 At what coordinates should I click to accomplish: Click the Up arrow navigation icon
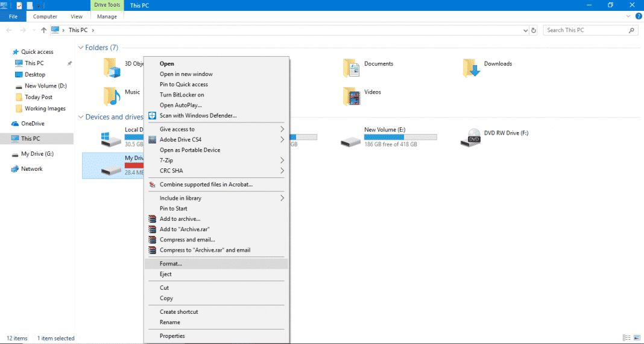click(44, 30)
